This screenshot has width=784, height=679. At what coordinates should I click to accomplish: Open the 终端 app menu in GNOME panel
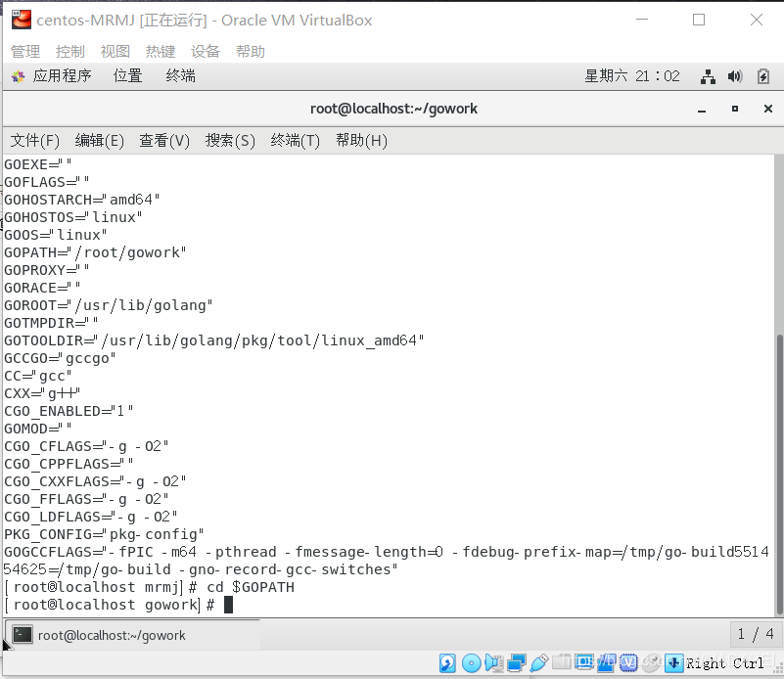180,76
